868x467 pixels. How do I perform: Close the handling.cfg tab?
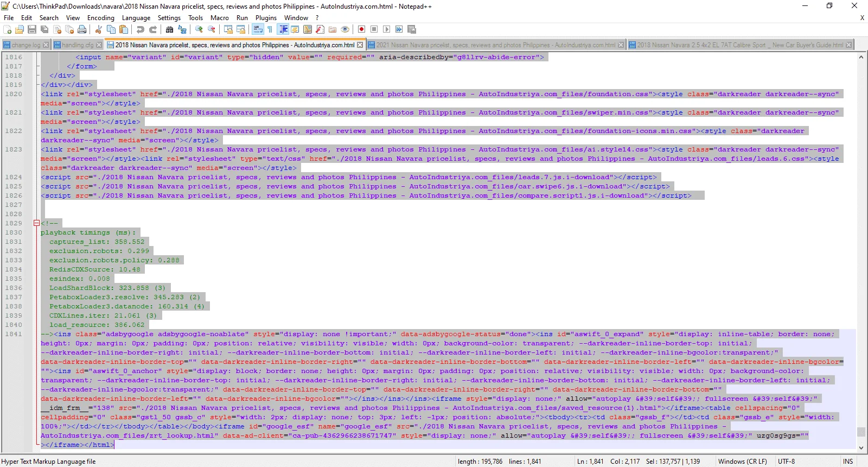tap(99, 45)
